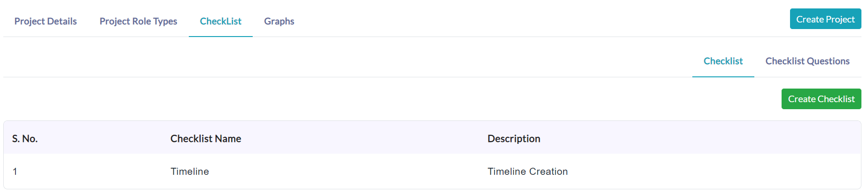Open the Graphs tab
The height and width of the screenshot is (194, 868).
point(279,21)
